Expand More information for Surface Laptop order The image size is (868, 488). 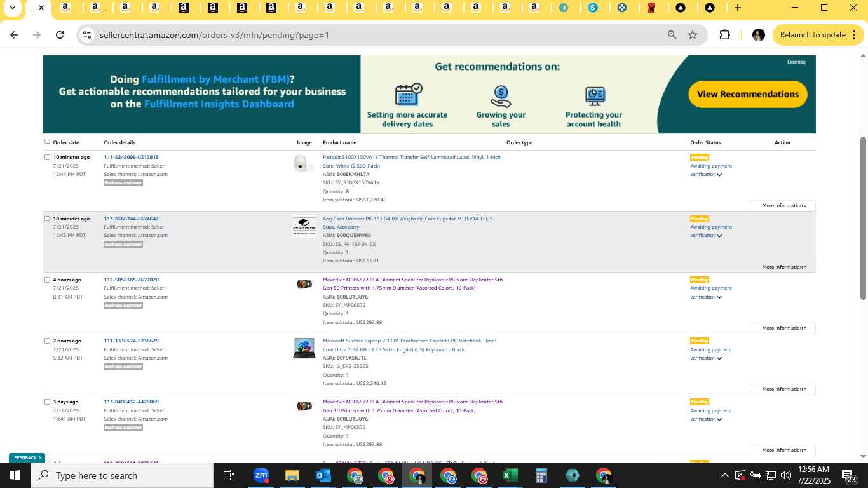tap(782, 389)
